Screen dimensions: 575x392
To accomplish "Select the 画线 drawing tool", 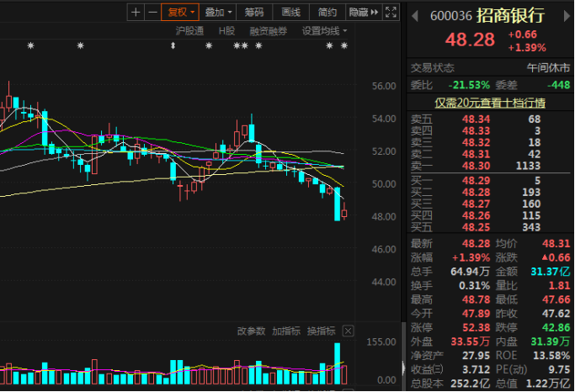I will click(x=290, y=12).
